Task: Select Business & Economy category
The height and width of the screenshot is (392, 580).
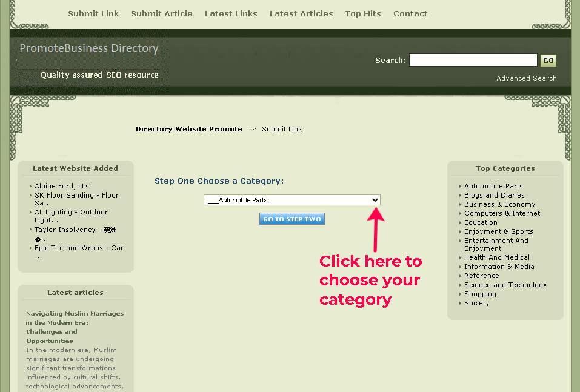Action: coord(500,204)
